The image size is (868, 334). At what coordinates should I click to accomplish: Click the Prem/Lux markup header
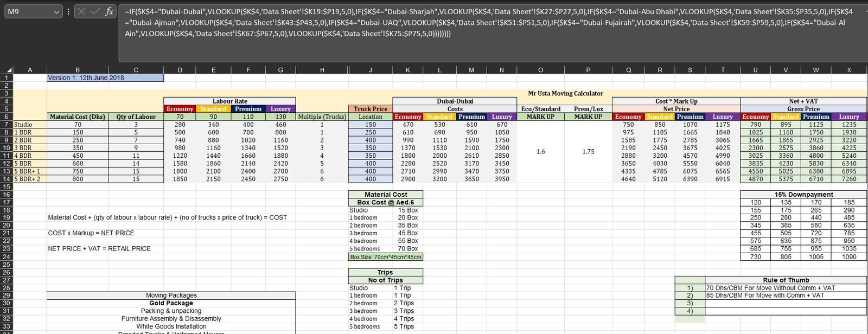coord(588,109)
